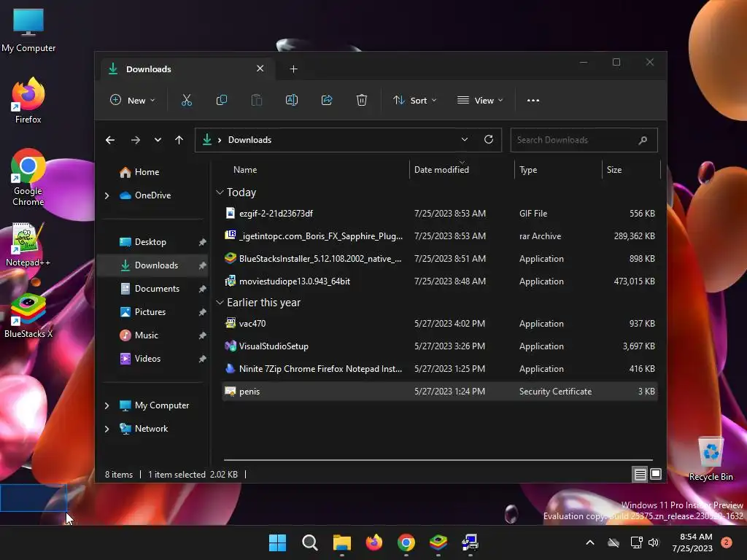Open the New item dropdown
This screenshot has width=747, height=560.
[x=132, y=101]
